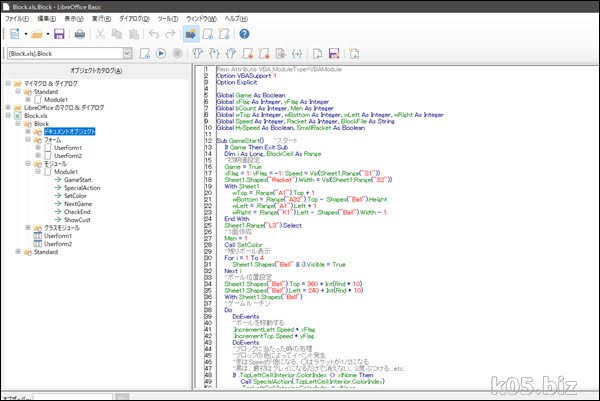Image resolution: width=600 pixels, height=401 pixels.
Task: Click the Step Into icon
Action: tap(214, 54)
